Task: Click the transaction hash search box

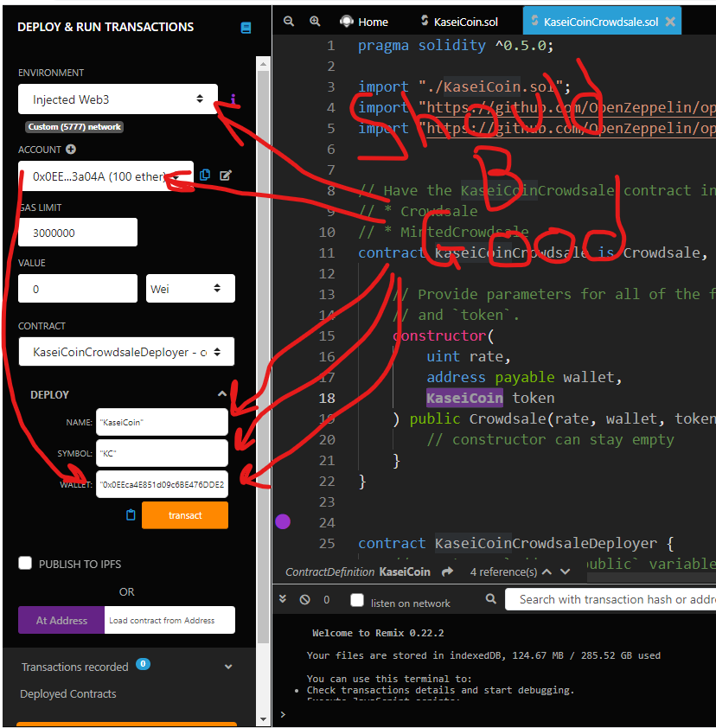Action: point(611,599)
